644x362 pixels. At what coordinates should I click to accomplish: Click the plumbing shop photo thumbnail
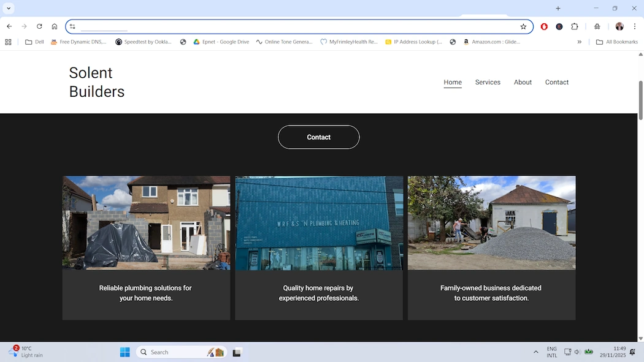click(318, 222)
